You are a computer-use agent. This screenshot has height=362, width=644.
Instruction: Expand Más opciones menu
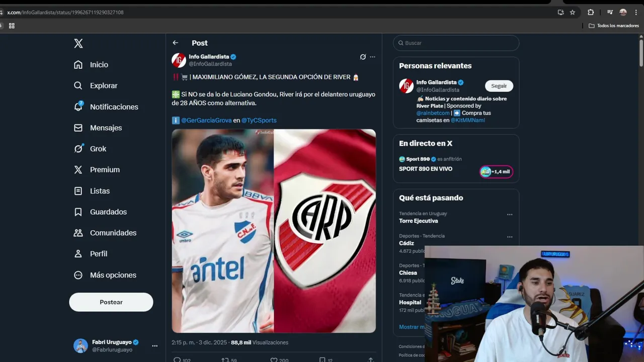click(105, 275)
